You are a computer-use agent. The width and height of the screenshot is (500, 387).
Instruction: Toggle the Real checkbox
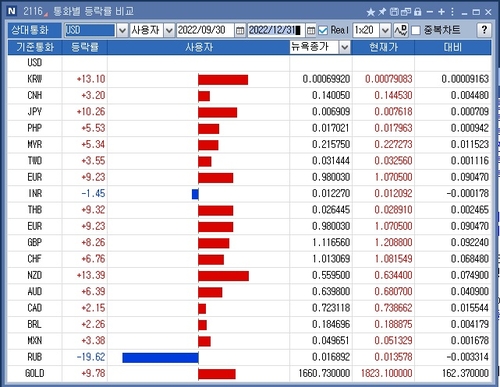pyautogui.click(x=323, y=31)
